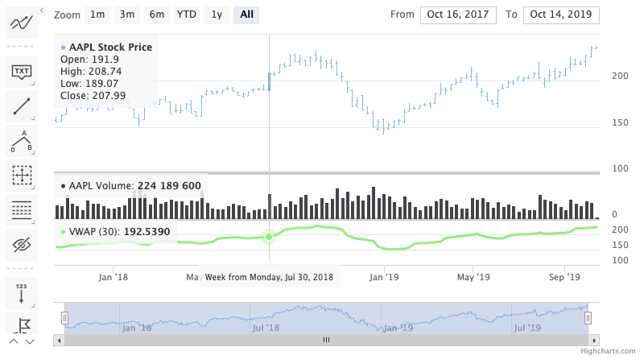Edit the From date Oct 16, 2017
Image resolution: width=644 pixels, height=364 pixels.
coord(458,14)
